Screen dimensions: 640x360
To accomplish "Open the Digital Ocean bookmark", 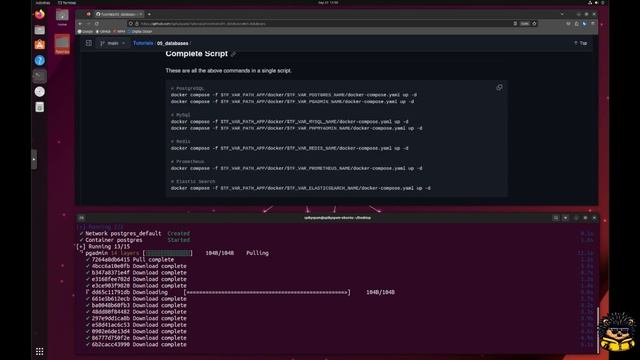I will (x=140, y=31).
